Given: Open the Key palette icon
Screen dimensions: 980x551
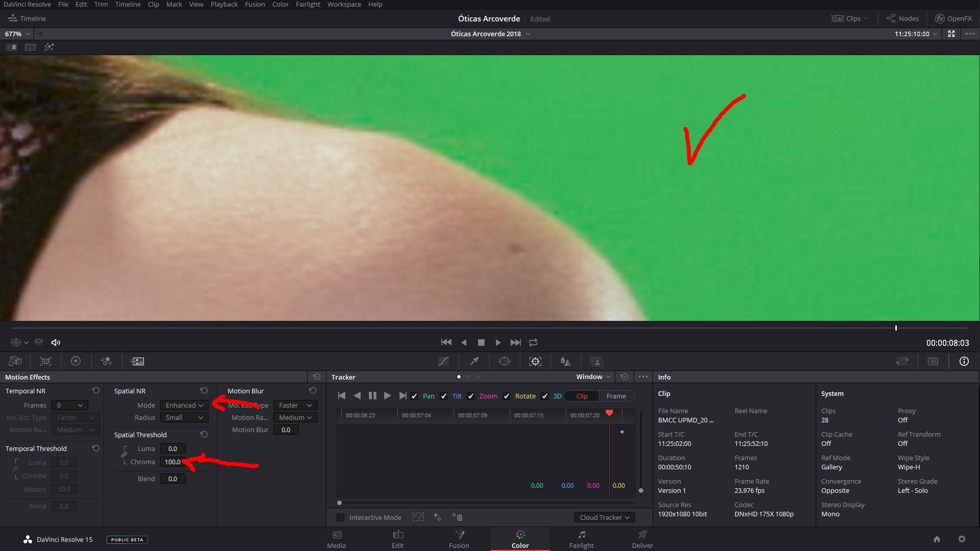Looking at the screenshot, I should coord(596,361).
